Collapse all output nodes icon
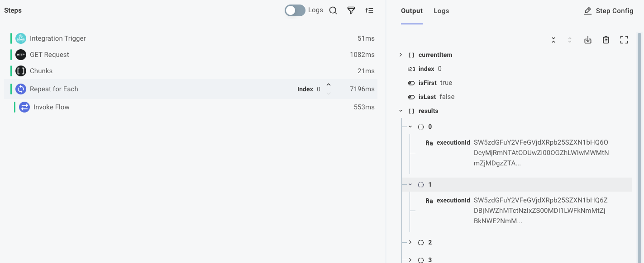The width and height of the screenshot is (644, 263). [553, 40]
